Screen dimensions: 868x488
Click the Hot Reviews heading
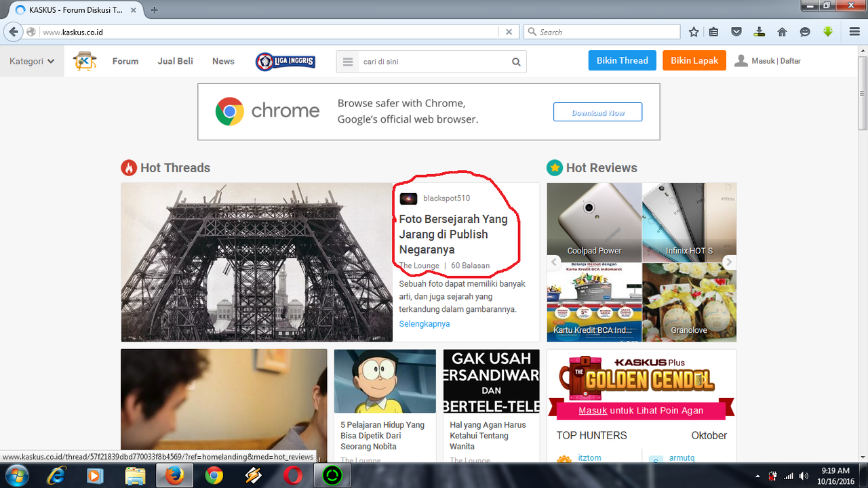coord(601,168)
